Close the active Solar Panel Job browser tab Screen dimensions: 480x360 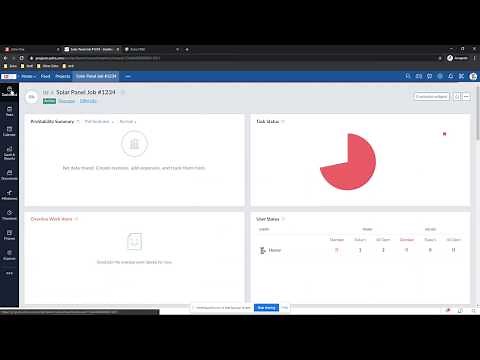117,49
